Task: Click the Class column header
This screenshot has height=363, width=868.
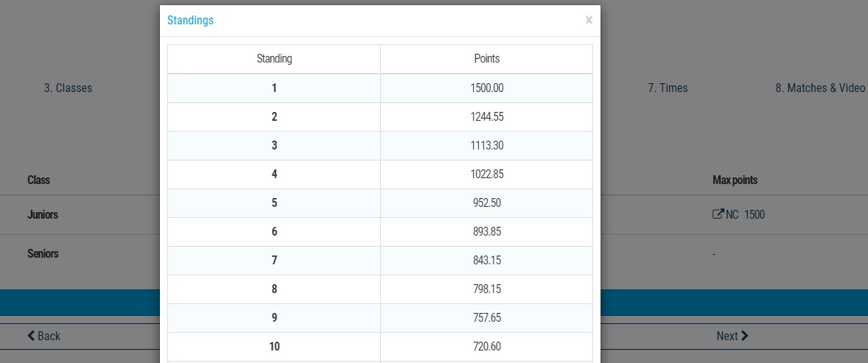Action: tap(38, 180)
